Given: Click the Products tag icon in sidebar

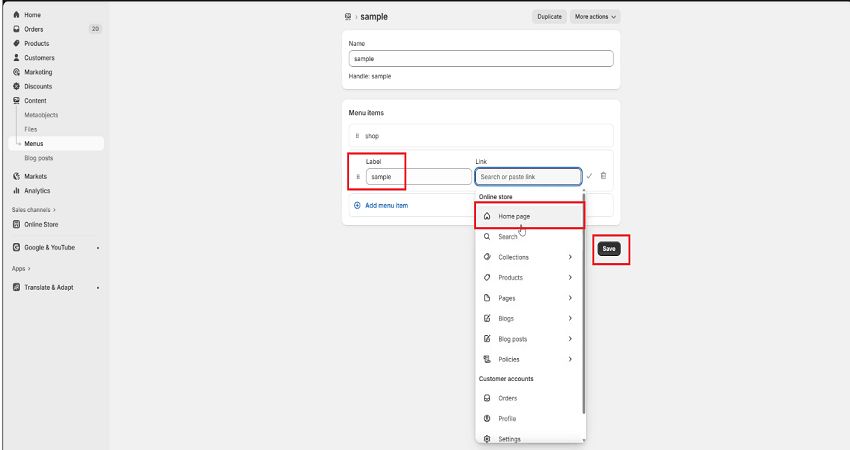Looking at the screenshot, I should point(16,43).
